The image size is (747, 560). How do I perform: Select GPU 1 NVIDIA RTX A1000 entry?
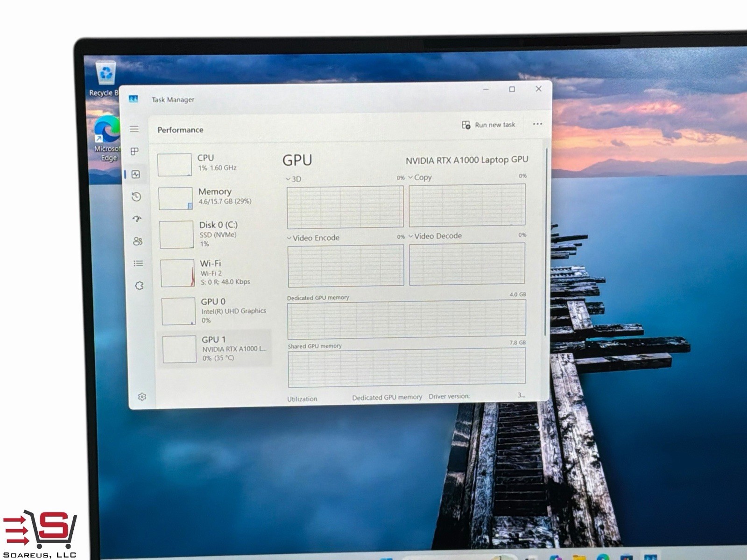point(216,349)
